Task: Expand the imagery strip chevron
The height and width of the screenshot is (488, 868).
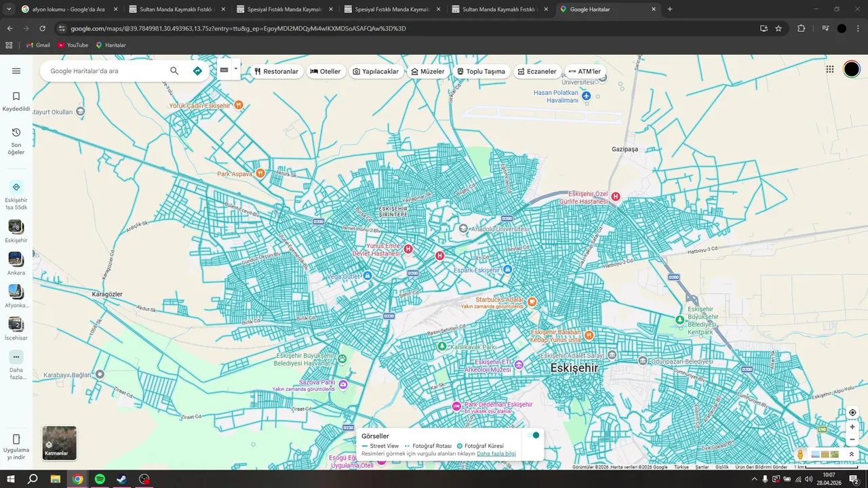Action: tap(852, 454)
